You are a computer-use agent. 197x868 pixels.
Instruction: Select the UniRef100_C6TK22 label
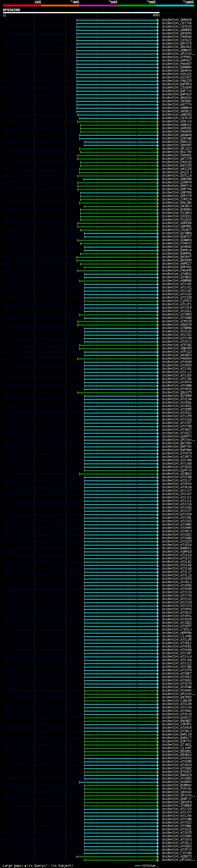pos(176,40)
